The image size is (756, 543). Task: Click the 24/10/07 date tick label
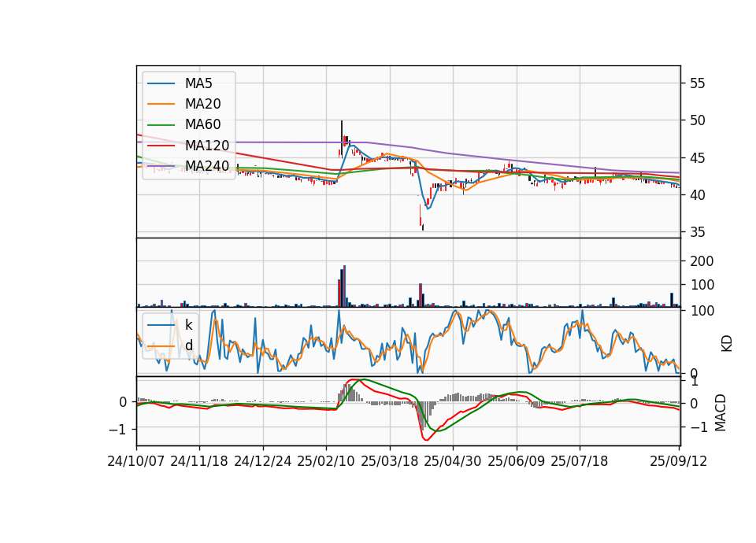click(x=136, y=461)
